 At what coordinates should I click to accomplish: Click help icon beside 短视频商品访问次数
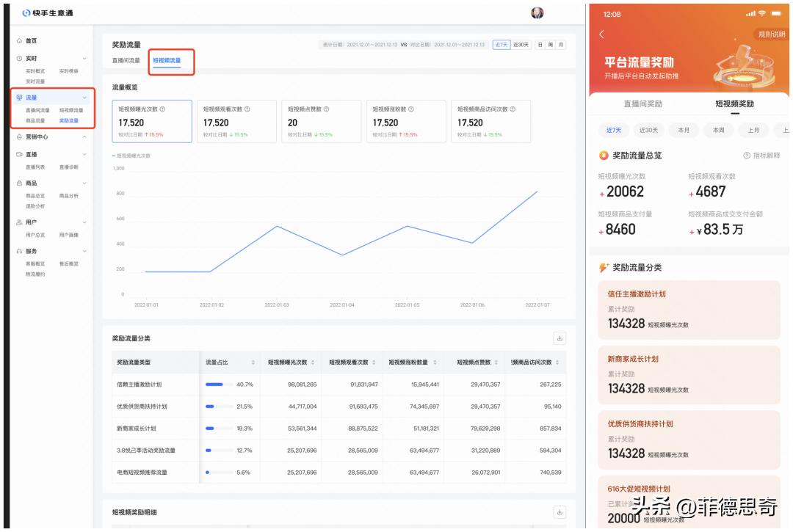tap(513, 109)
